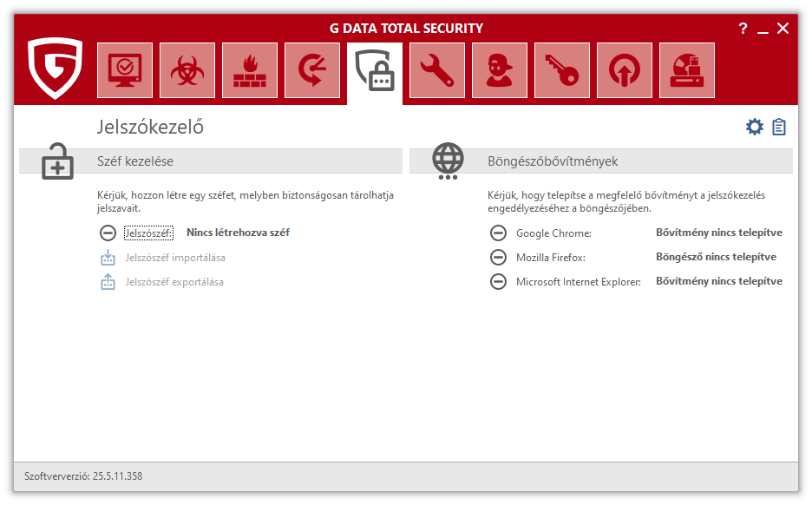The image size is (812, 505).
Task: Click the Jelszószéf link
Action: [148, 233]
